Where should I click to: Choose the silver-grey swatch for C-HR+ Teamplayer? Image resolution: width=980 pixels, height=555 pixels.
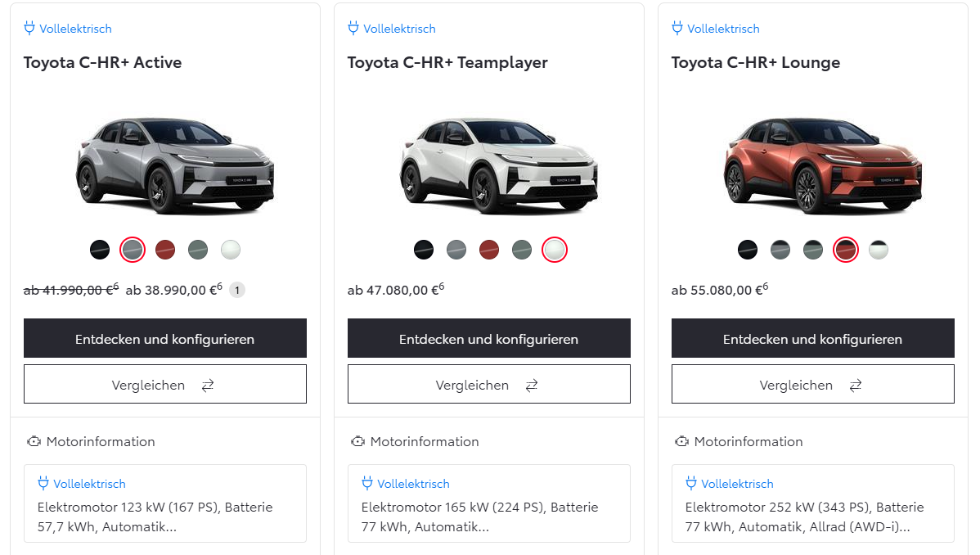point(456,250)
